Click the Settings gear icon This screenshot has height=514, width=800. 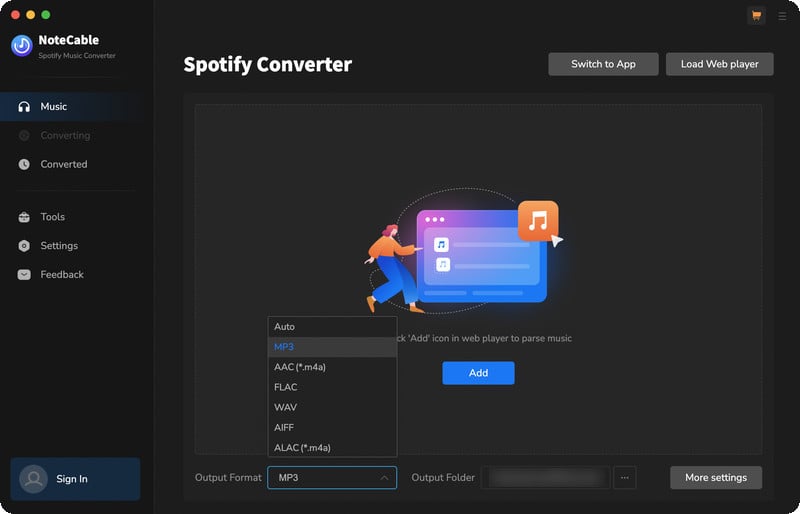click(24, 246)
